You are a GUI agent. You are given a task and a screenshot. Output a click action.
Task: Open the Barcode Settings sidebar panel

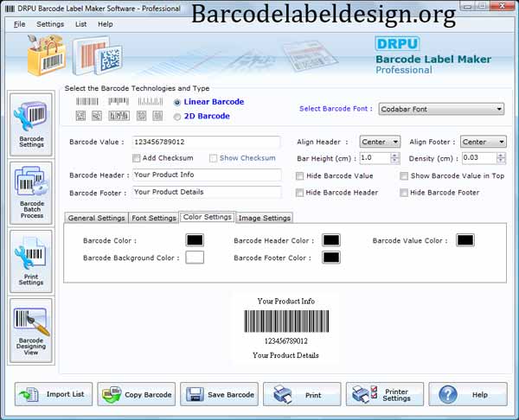click(31, 124)
